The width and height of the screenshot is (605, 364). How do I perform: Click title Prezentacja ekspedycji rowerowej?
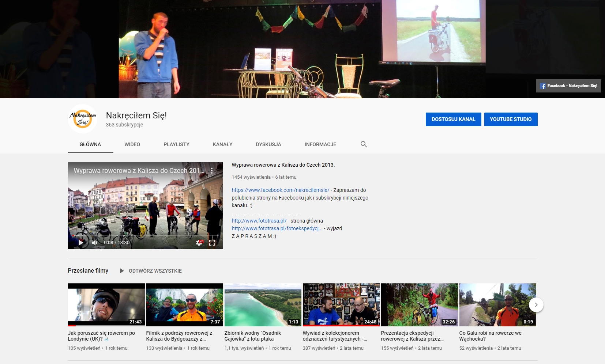coord(412,336)
